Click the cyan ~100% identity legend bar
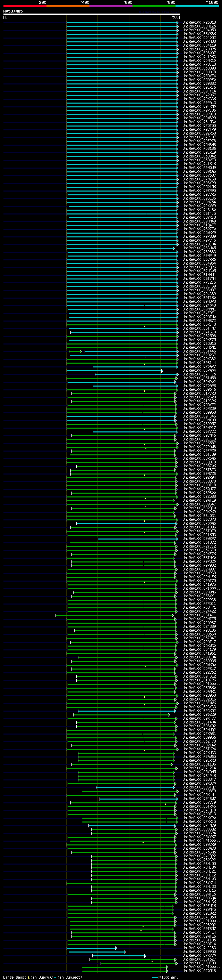The image size is (222, 980). 197,6
